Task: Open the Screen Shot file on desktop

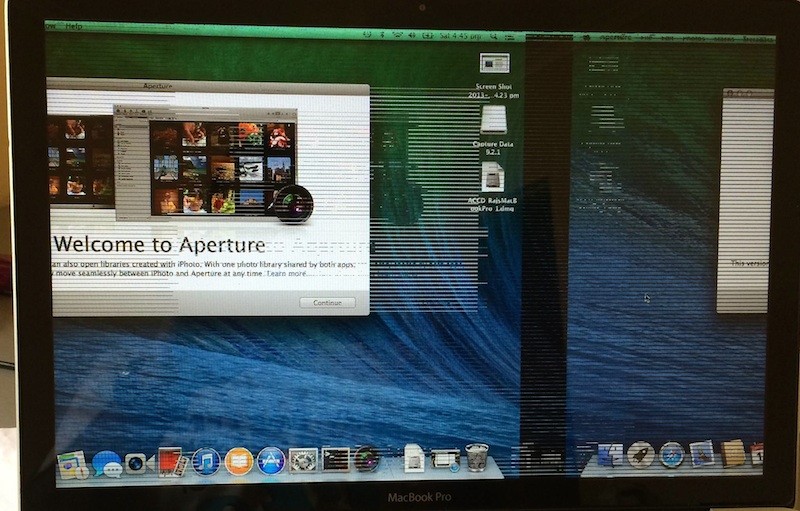Action: (x=494, y=63)
